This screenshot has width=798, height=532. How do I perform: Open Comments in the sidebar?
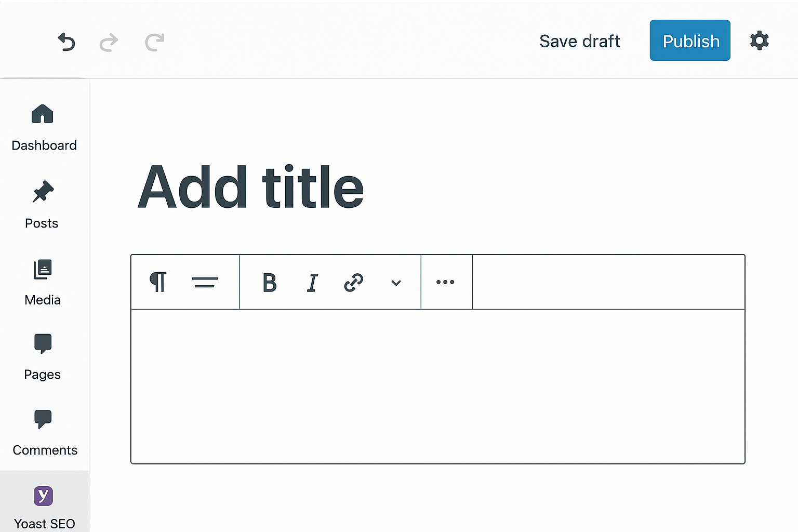pyautogui.click(x=45, y=433)
